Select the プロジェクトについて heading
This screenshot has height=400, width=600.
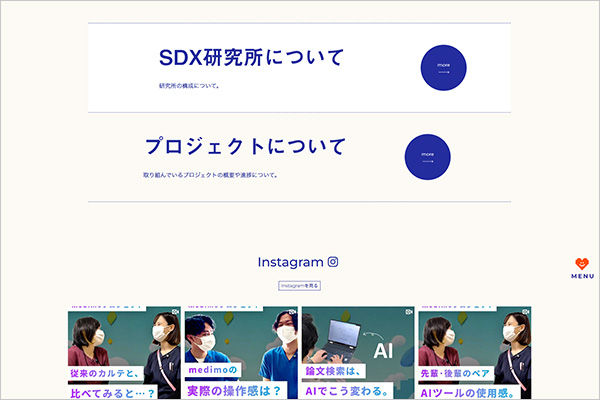(x=245, y=147)
